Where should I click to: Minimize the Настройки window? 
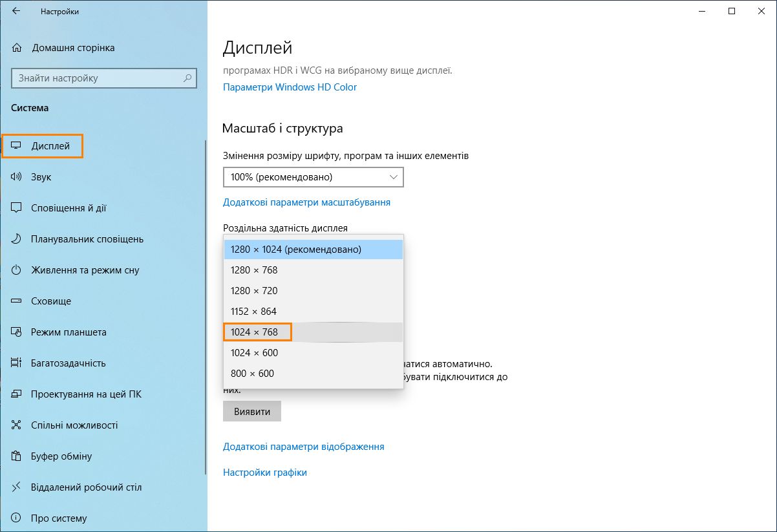tap(702, 11)
